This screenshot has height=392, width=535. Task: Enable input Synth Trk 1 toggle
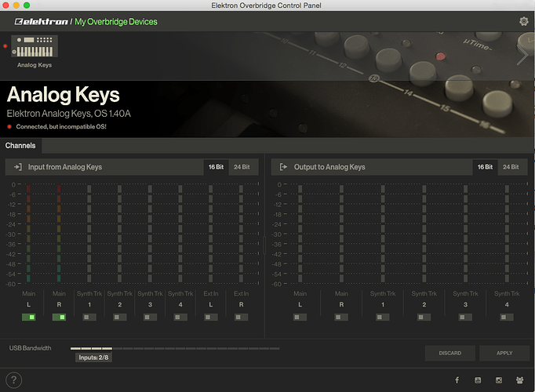pos(89,318)
